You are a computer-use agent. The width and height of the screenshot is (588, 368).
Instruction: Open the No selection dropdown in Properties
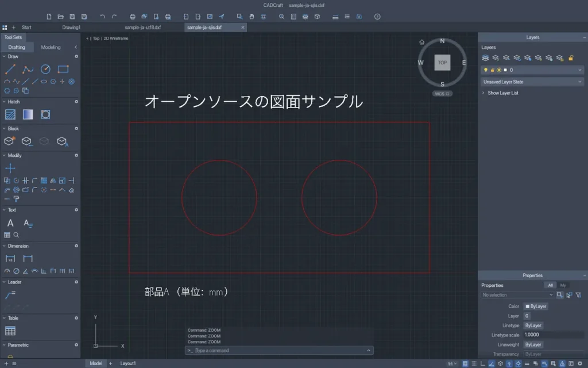pyautogui.click(x=517, y=295)
